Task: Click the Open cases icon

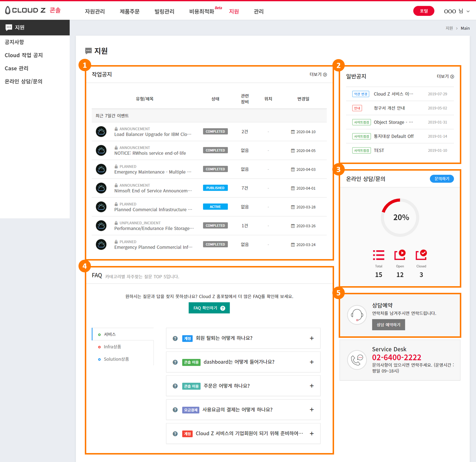Action: 400,255
